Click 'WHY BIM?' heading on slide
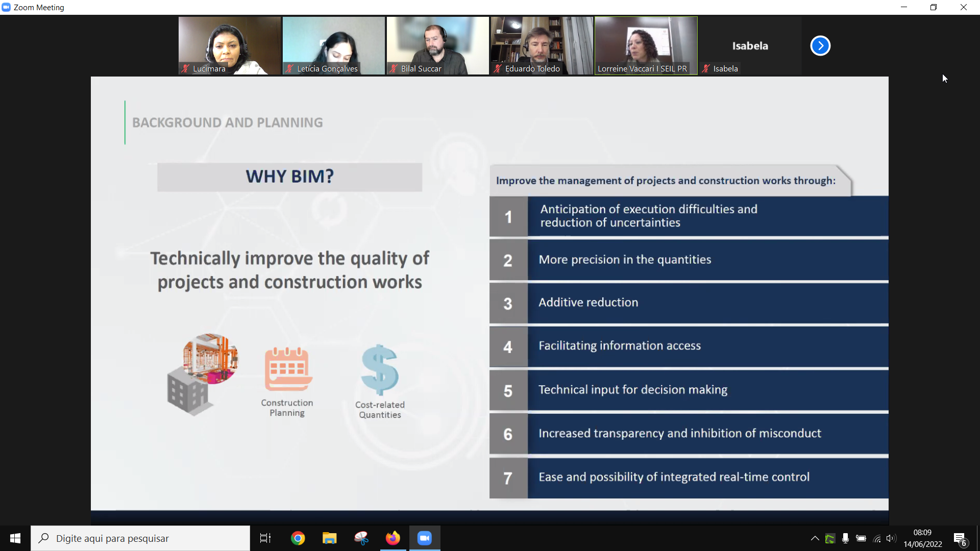Screen dimensions: 980x551 coord(289,177)
